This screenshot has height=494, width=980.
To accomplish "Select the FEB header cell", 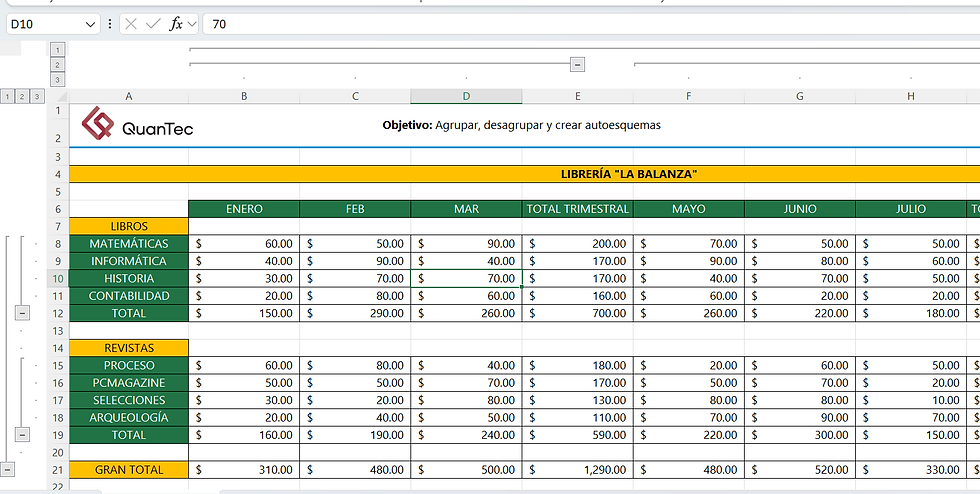I will pyautogui.click(x=355, y=209).
